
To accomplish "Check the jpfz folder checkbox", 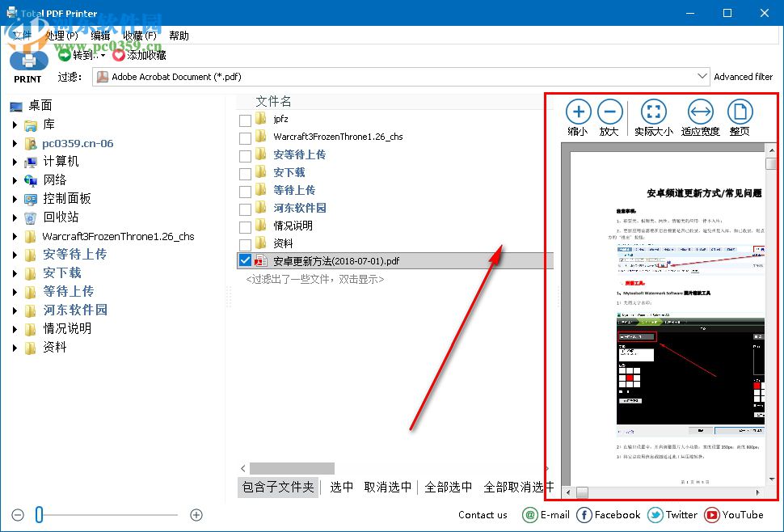I will point(245,119).
